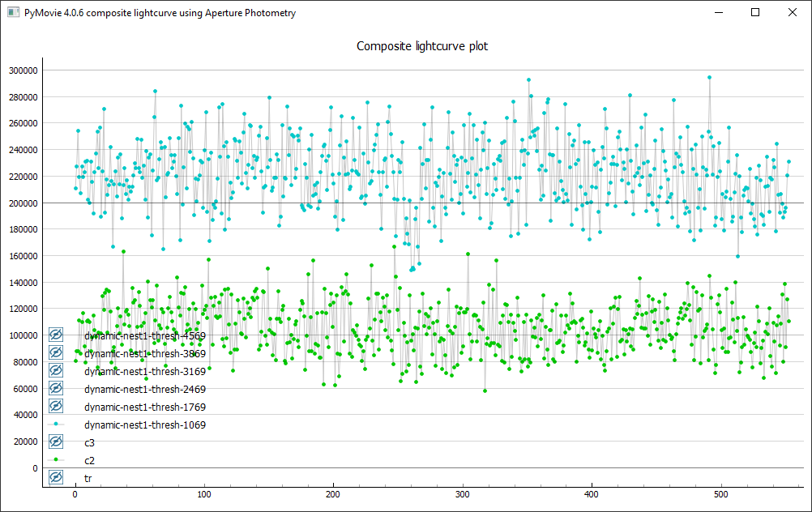Show the c3 lightcurve via eye icon

click(56, 442)
